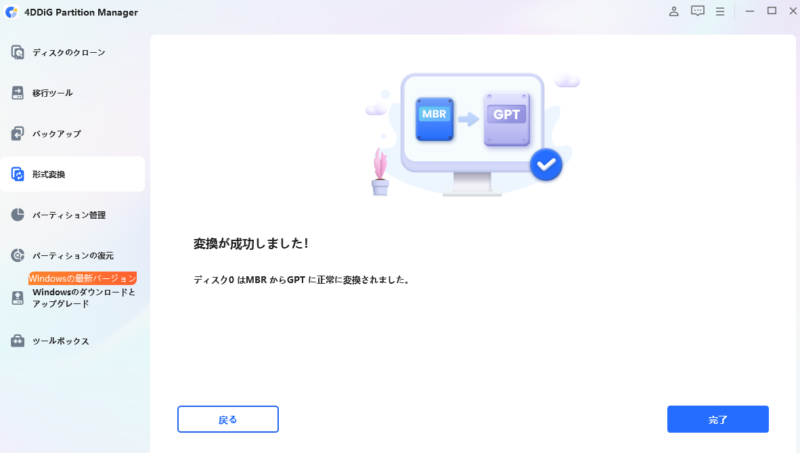The width and height of the screenshot is (800, 453).
Task: Open パーティション管理 pie-chart icon
Action: click(17, 215)
